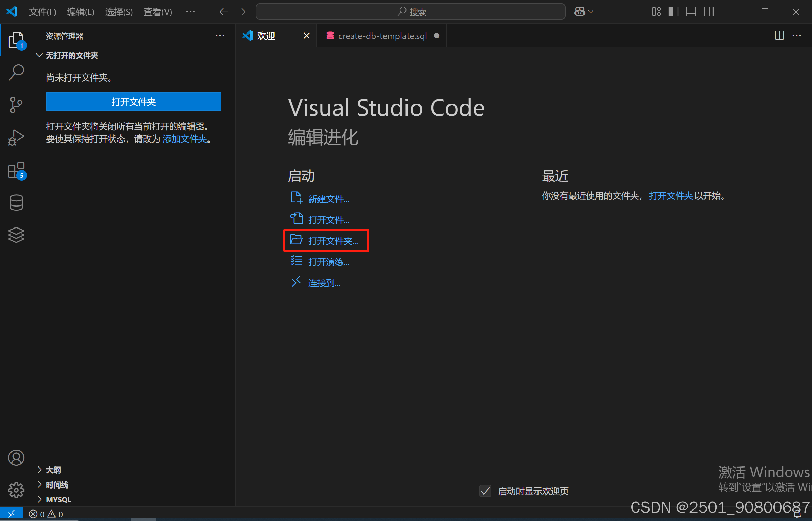The width and height of the screenshot is (812, 521).
Task: Uncheck show welcome page on startup
Action: (485, 491)
